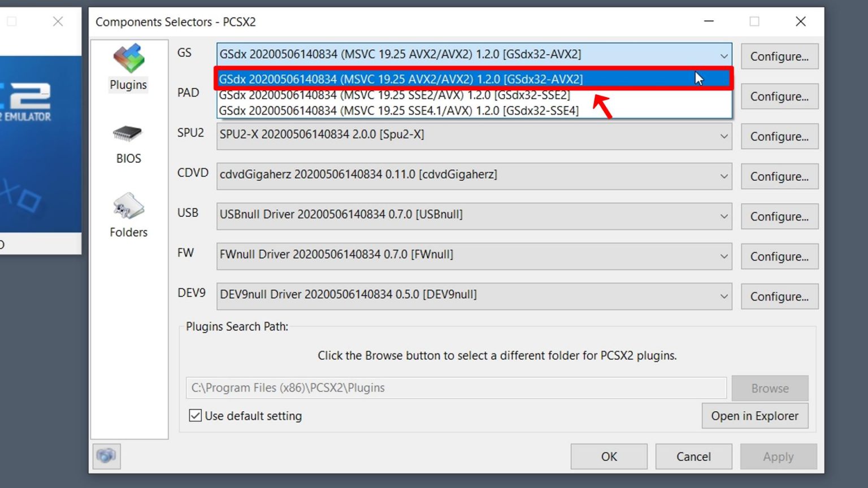
Task: Select the GSdx32-SSE4 list option
Action: point(474,111)
